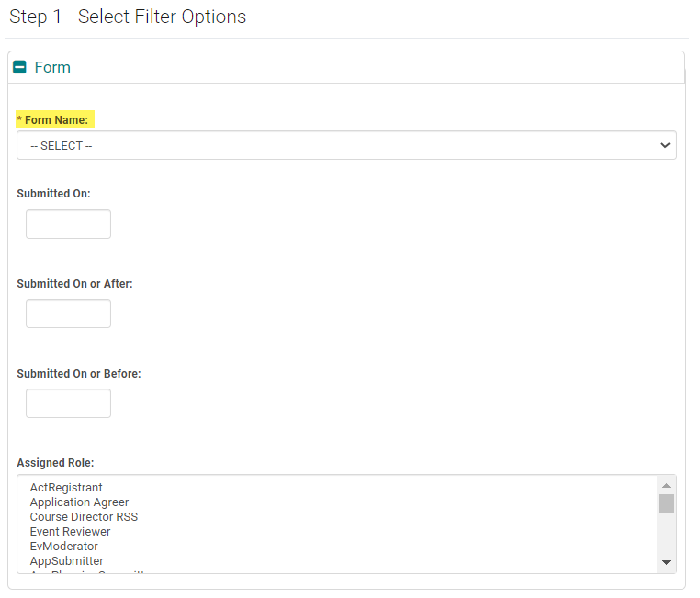The image size is (700, 598).
Task: Choose AppSubmitter in Assigned Role list
Action: pyautogui.click(x=66, y=560)
